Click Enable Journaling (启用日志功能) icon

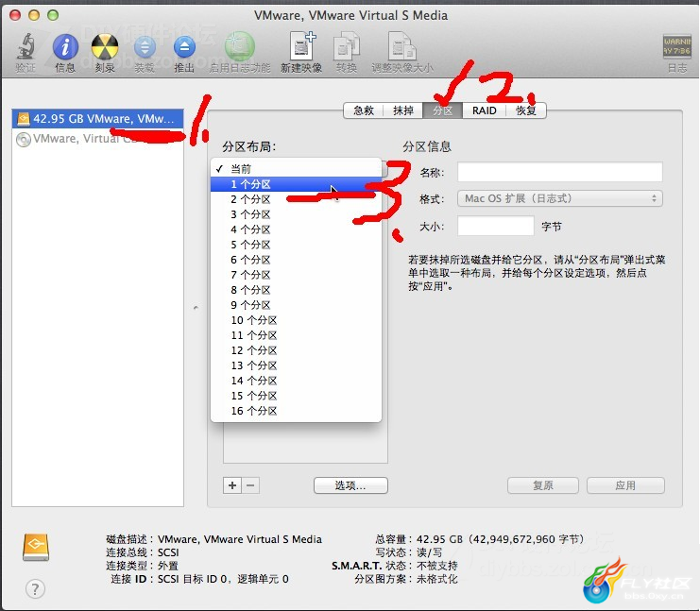click(240, 46)
